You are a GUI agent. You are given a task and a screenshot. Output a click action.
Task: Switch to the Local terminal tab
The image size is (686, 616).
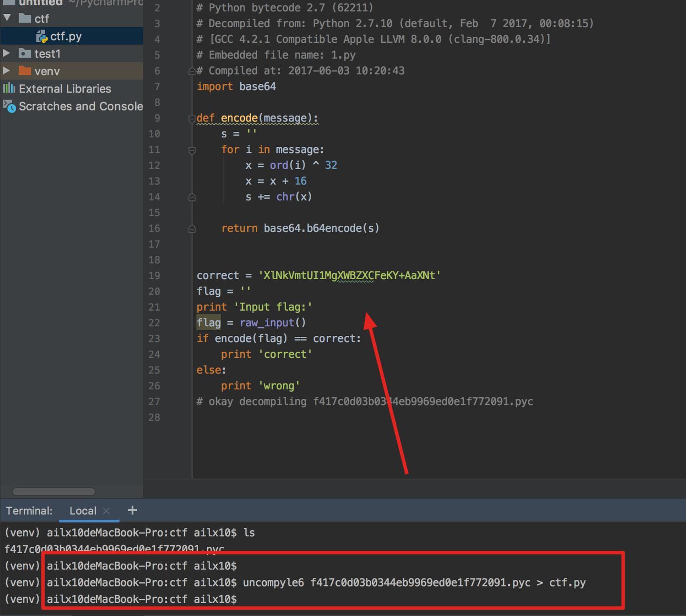click(83, 510)
